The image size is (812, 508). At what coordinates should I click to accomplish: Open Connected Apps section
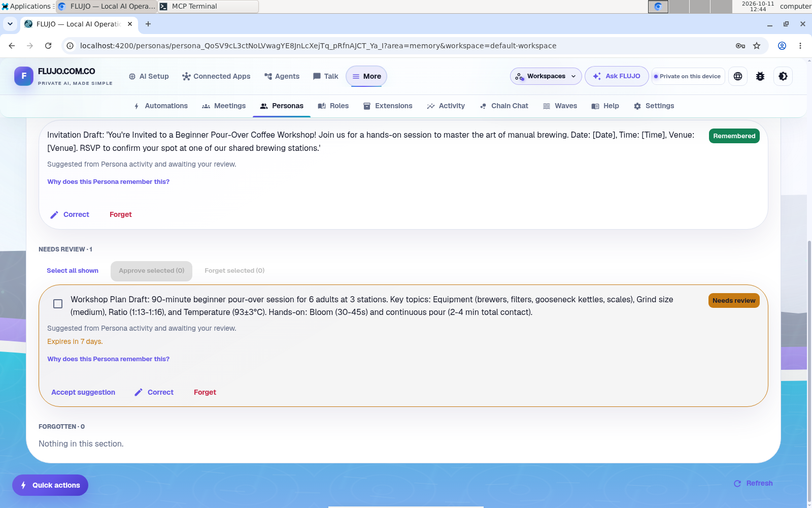tap(216, 76)
